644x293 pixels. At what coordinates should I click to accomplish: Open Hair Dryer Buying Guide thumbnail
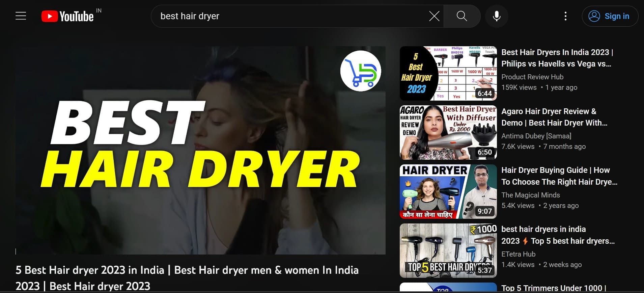point(448,191)
